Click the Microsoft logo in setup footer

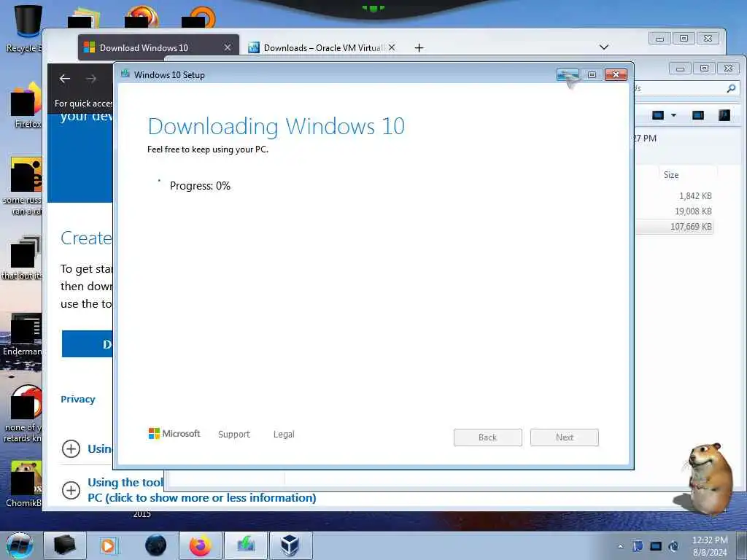(x=174, y=433)
